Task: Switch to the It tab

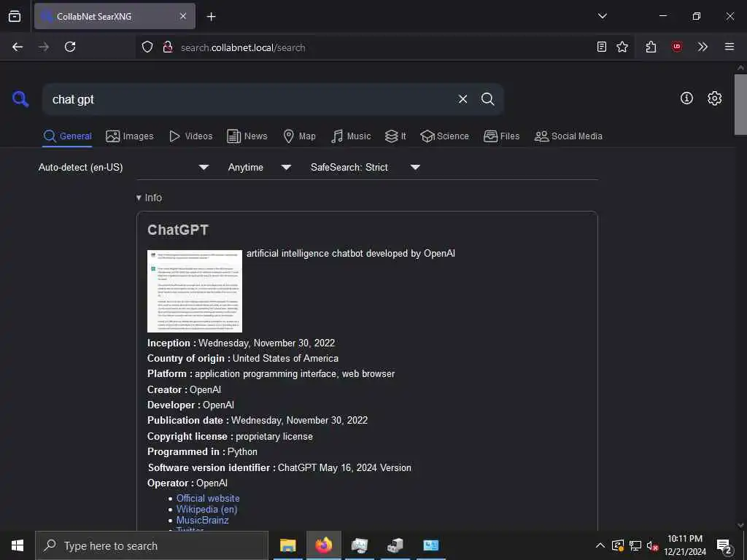Action: (x=395, y=136)
